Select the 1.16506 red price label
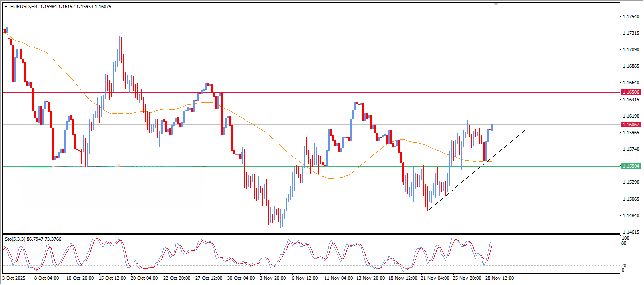 coord(631,92)
